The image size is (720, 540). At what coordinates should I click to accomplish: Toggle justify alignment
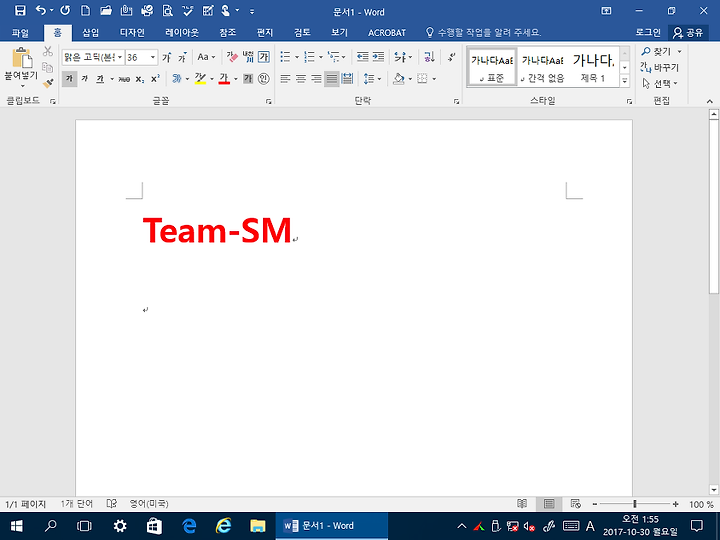coord(332,79)
